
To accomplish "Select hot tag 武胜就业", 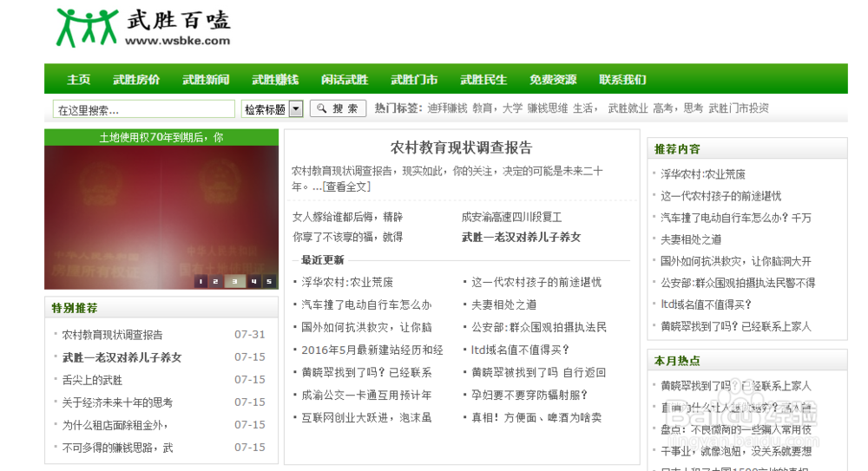I will 628,108.
